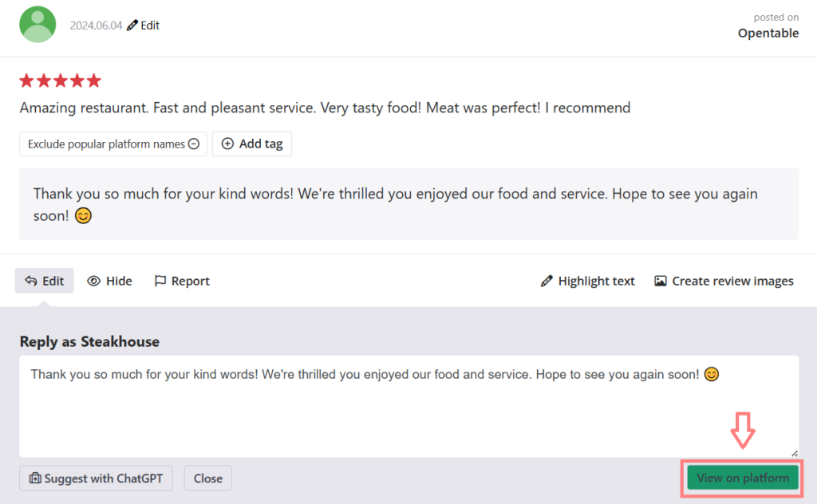Image resolution: width=817 pixels, height=504 pixels.
Task: Click the review date 2024.06.04
Action: 96,26
